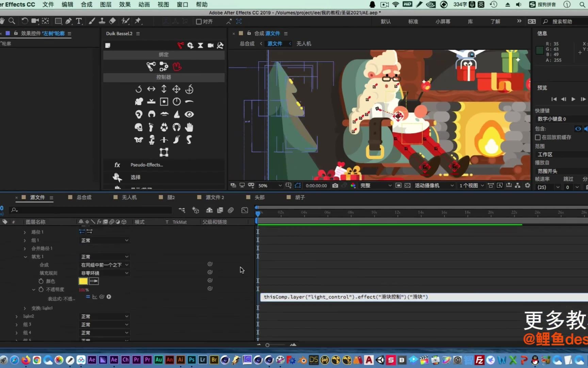Click Duik hand controller icon
Viewport: 588px width, 368px height.
pyautogui.click(x=189, y=127)
